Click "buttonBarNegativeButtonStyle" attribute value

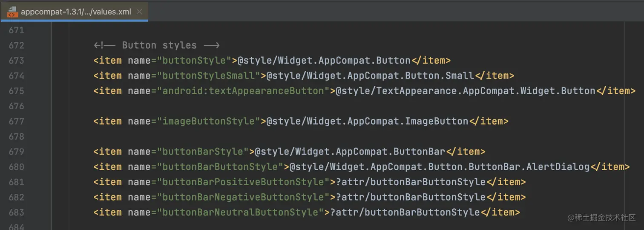tap(243, 197)
